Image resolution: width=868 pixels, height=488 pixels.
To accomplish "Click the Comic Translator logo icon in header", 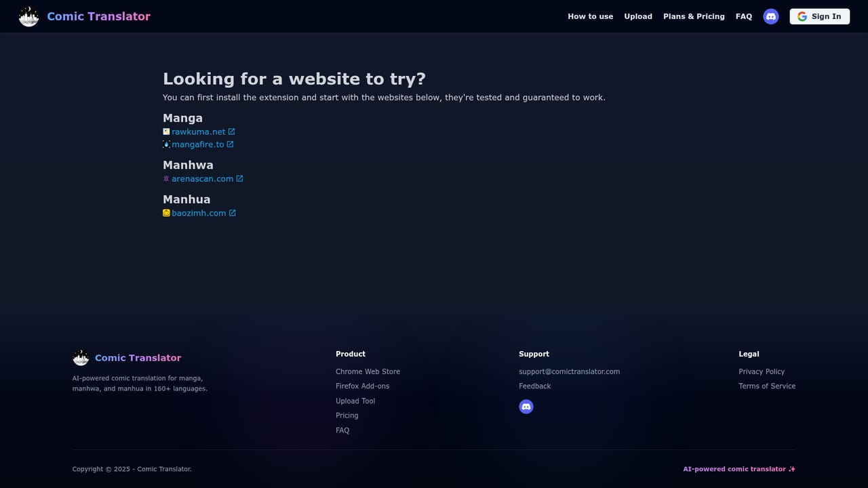I will pos(28,16).
